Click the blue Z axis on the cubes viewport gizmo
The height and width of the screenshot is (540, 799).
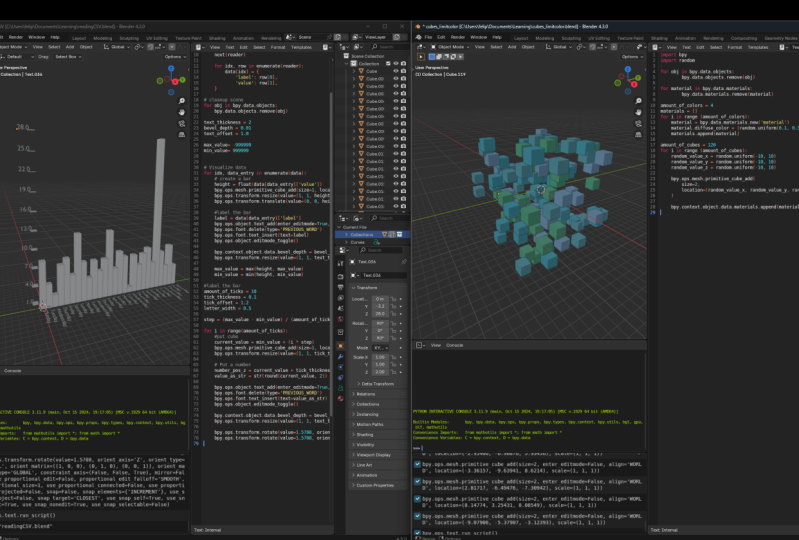pos(628,69)
